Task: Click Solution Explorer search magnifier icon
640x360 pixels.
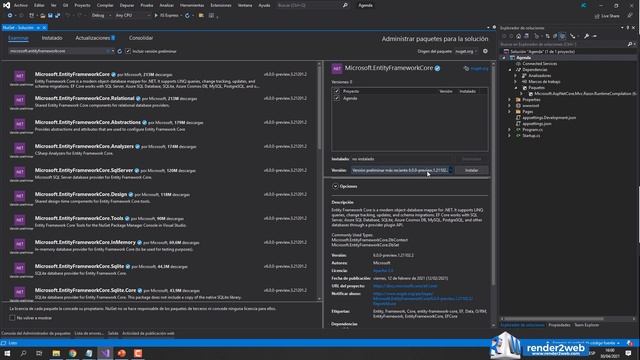Action: [x=629, y=44]
